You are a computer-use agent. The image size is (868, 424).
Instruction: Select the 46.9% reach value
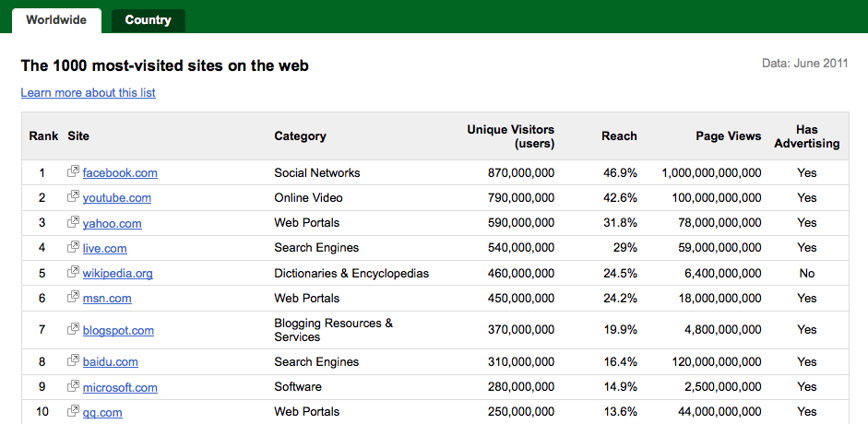621,173
